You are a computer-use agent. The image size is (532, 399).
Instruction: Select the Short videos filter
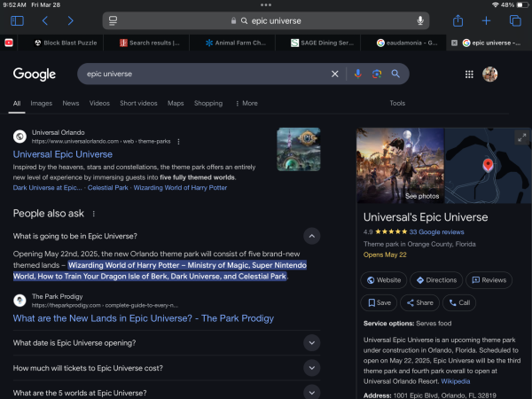[138, 103]
